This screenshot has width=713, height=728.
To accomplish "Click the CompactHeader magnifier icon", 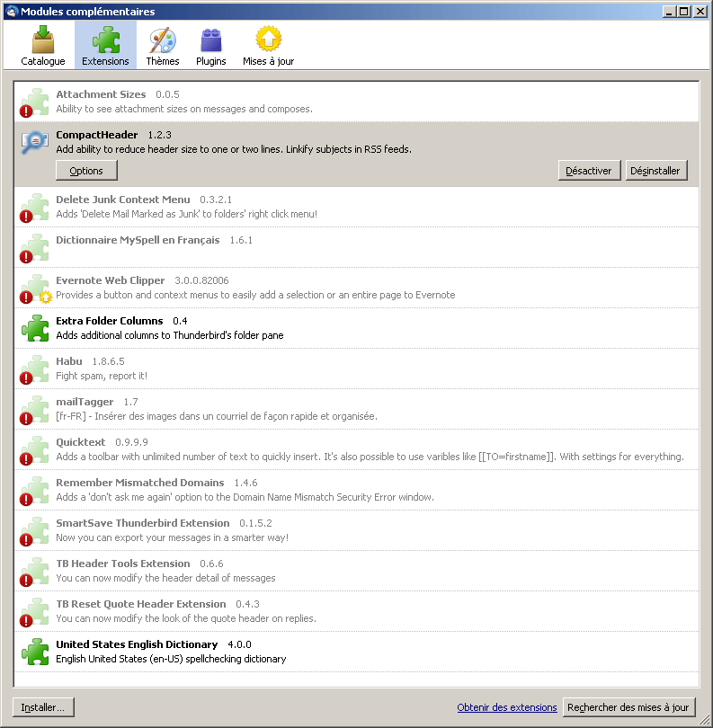I will pos(35,143).
